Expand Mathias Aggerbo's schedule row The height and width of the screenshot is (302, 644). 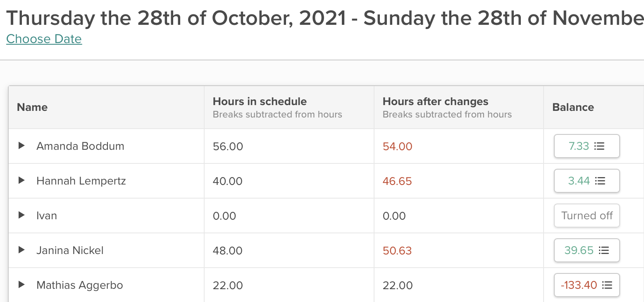[x=21, y=285]
